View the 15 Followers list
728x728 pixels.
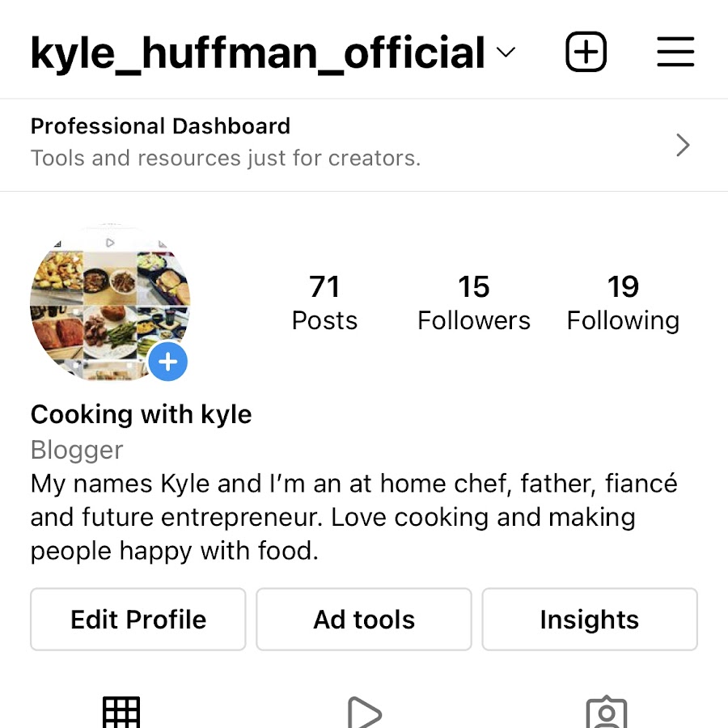(x=473, y=303)
